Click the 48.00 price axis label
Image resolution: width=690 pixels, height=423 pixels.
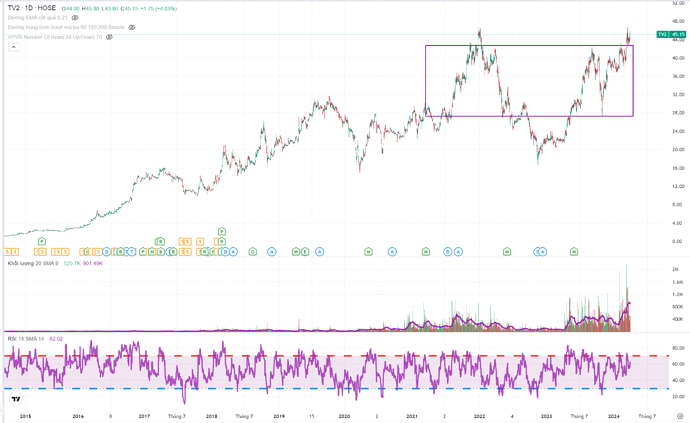tap(678, 21)
